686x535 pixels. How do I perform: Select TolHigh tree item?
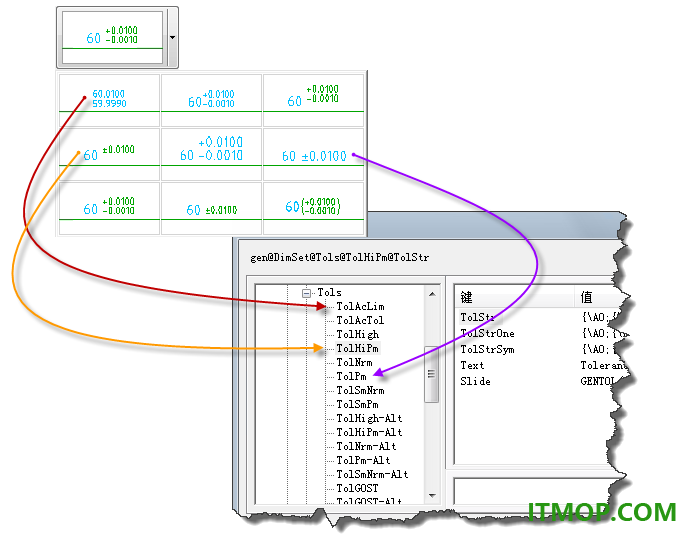click(x=357, y=335)
